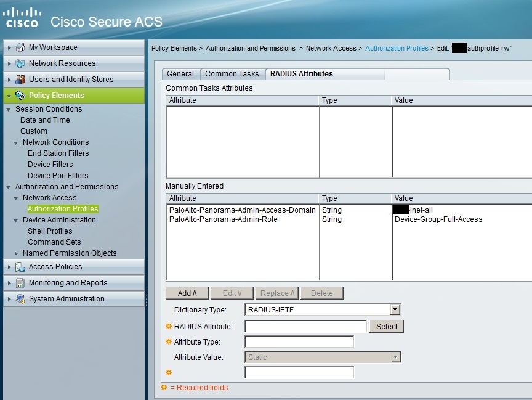Click the Cisco logo

tap(22, 17)
